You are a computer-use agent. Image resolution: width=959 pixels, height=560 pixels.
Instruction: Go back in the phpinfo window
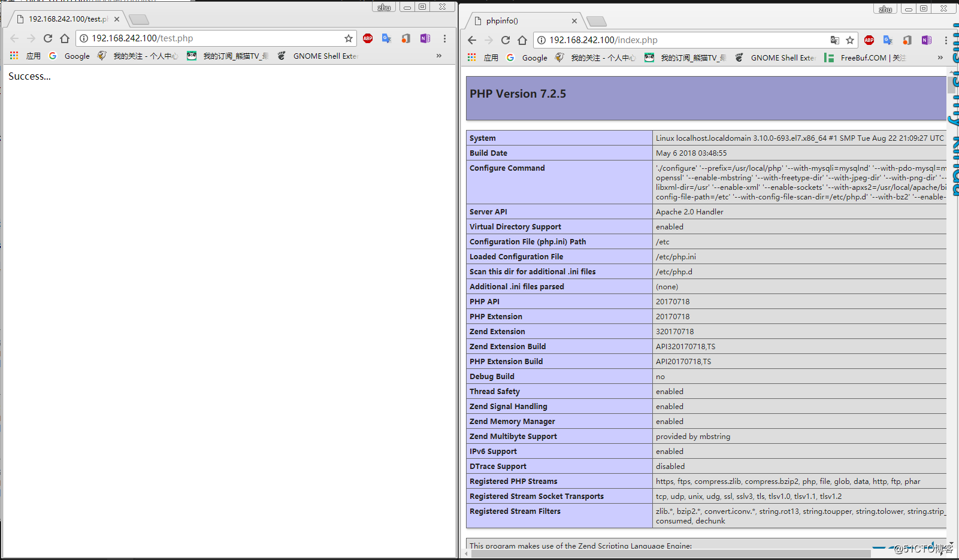(472, 40)
